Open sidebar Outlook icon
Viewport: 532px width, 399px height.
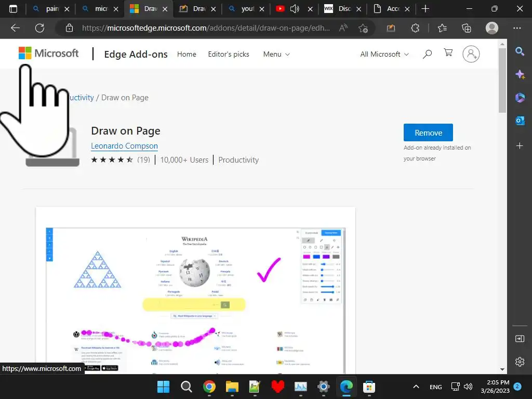tap(520, 121)
